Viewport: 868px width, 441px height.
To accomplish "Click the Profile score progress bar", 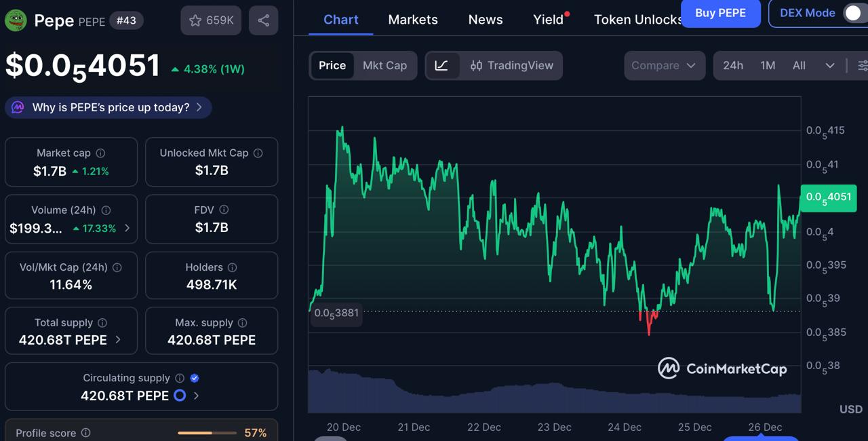I will (x=207, y=432).
